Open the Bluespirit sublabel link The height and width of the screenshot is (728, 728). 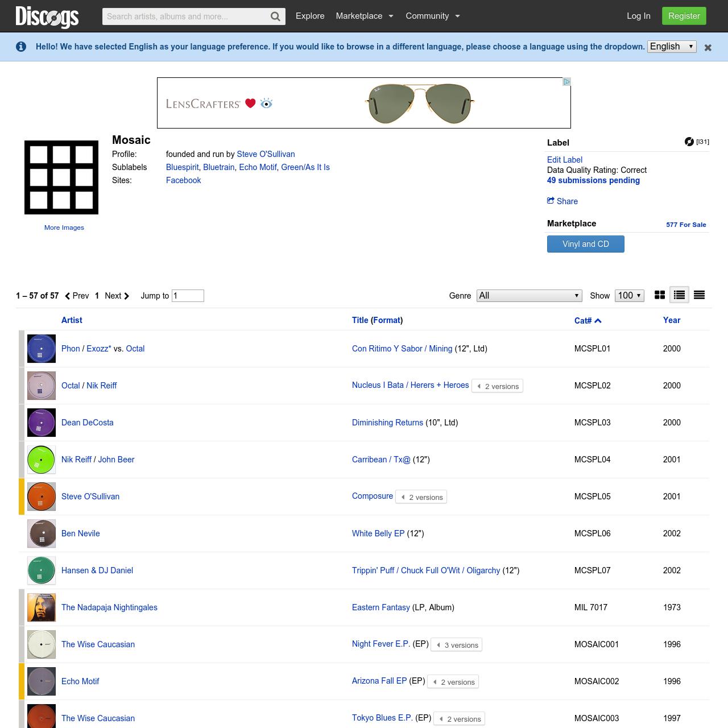(x=183, y=167)
